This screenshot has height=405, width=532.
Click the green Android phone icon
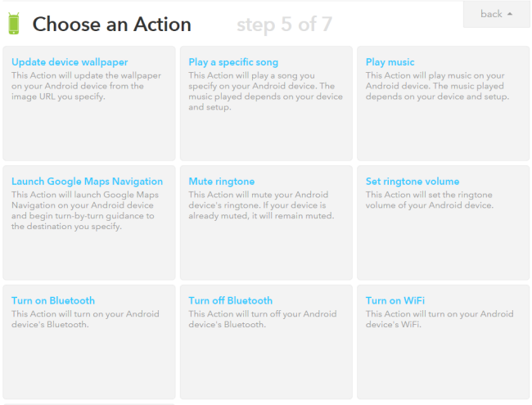click(13, 25)
